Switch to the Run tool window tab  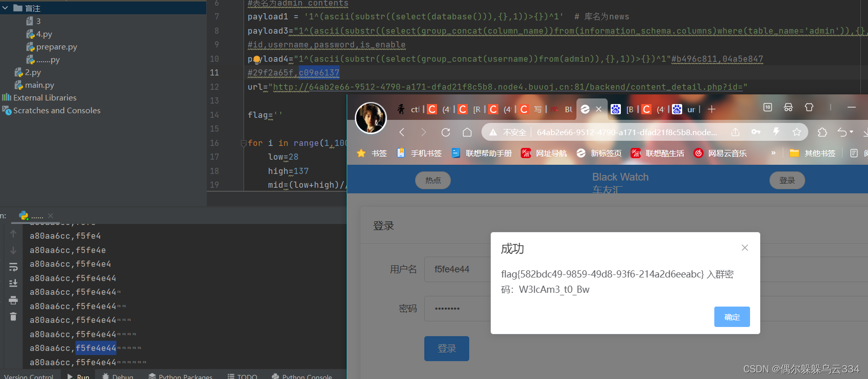79,376
